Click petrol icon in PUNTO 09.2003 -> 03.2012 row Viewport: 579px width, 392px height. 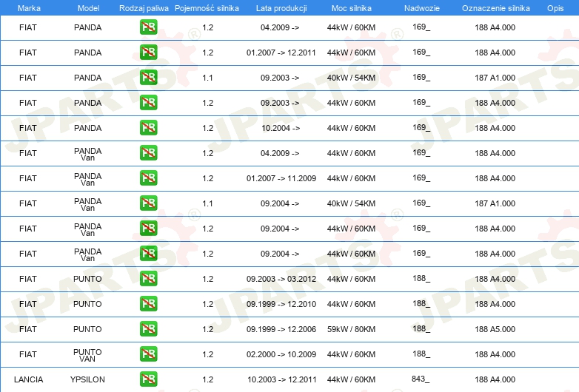(148, 278)
